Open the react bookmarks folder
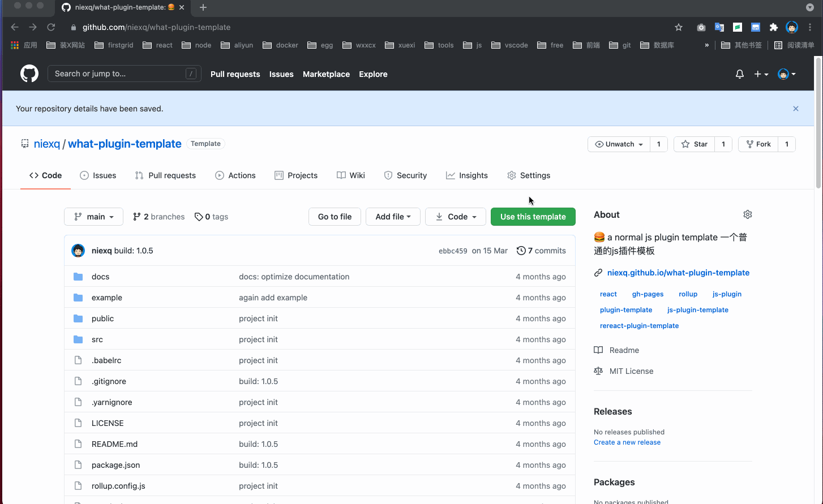The height and width of the screenshot is (504, 823). pos(157,45)
